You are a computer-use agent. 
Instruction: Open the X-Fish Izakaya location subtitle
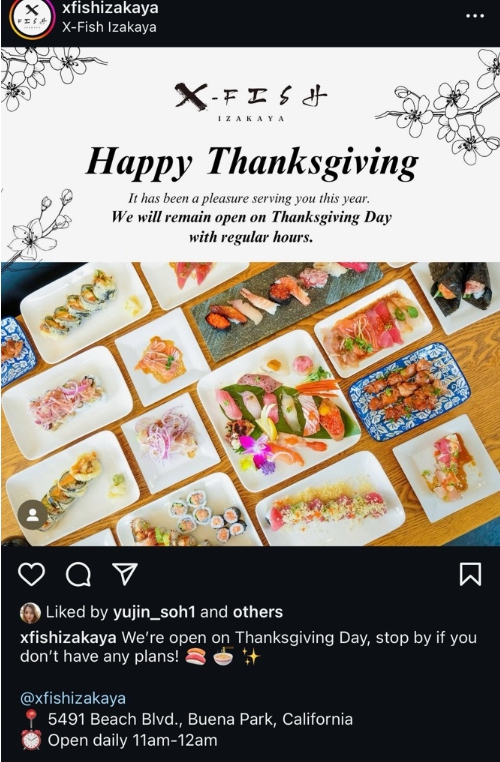(109, 27)
